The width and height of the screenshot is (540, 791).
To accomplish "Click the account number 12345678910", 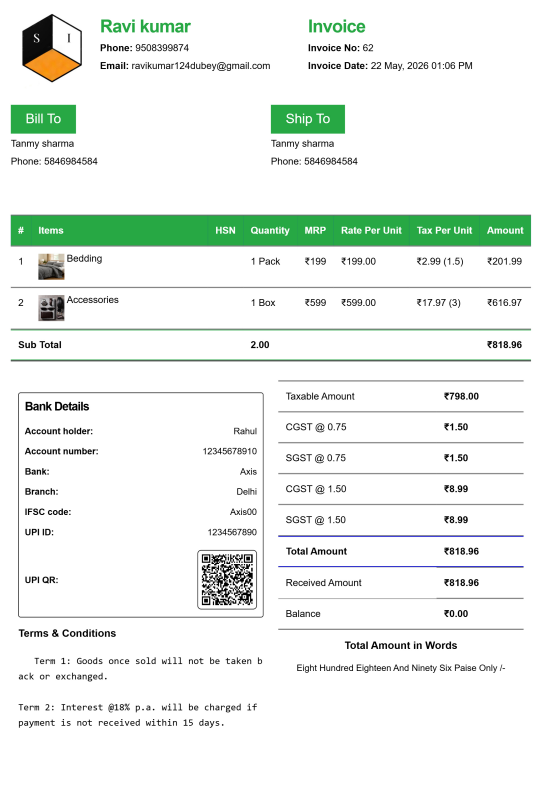I will (x=230, y=451).
